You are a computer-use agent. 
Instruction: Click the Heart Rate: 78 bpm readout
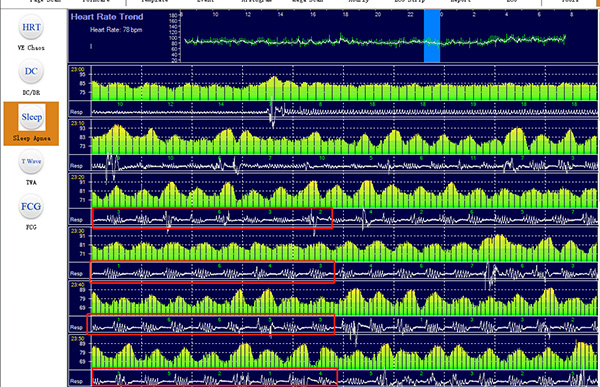click(116, 30)
